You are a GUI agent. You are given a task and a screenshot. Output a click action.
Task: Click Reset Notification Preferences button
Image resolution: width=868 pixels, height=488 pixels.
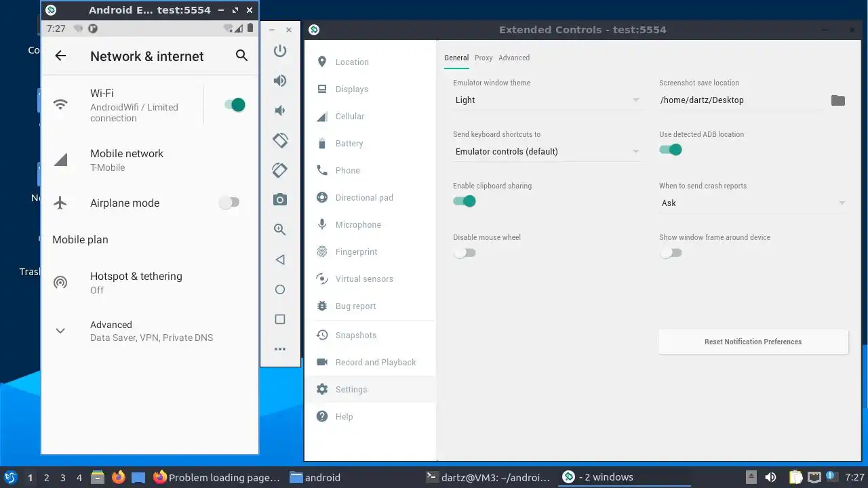point(753,342)
